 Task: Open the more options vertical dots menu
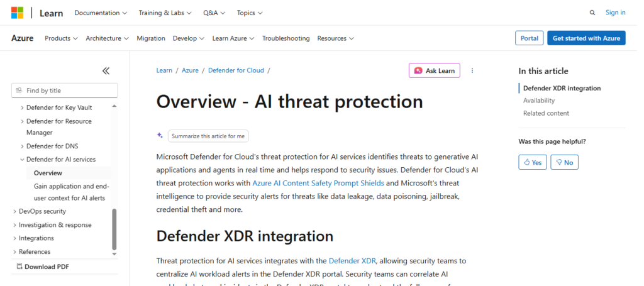click(x=472, y=70)
